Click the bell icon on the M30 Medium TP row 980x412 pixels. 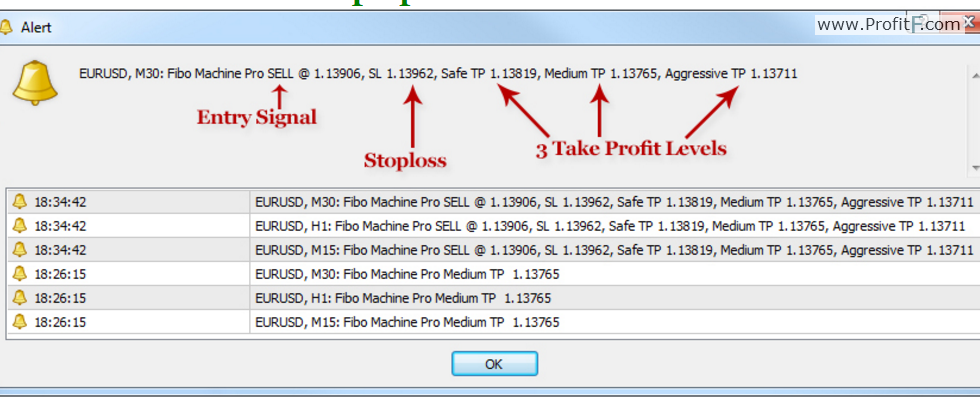click(20, 273)
